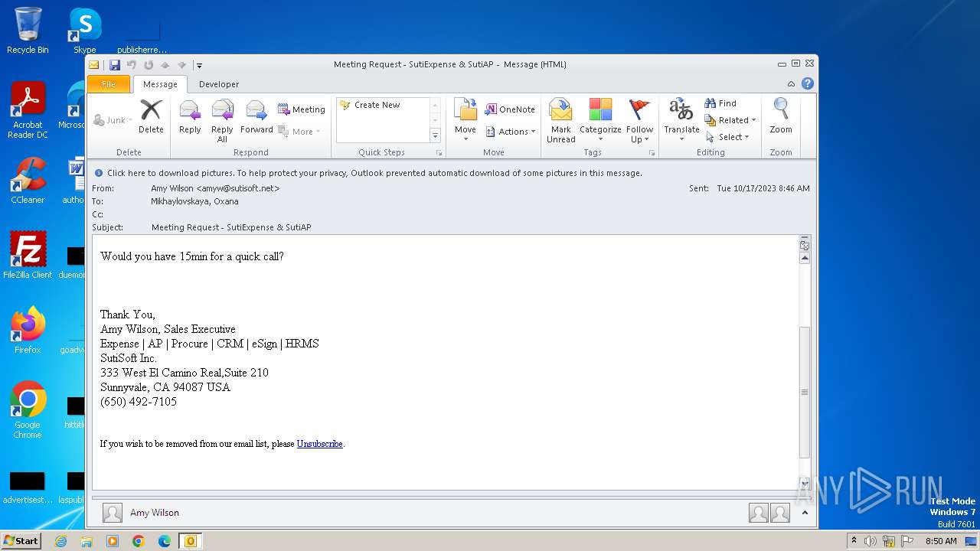
Task: Click the download pictures info bar
Action: pos(452,173)
